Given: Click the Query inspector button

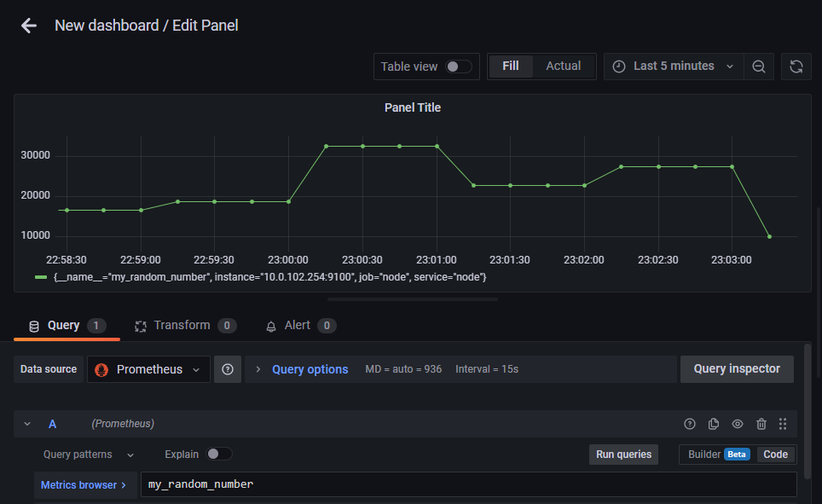Looking at the screenshot, I should click(x=737, y=369).
